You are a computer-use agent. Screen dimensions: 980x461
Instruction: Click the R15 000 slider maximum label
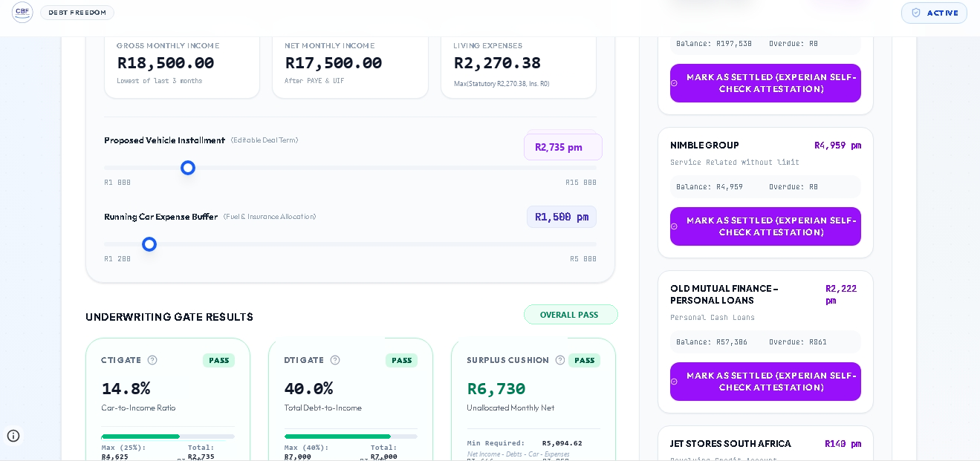[581, 183]
